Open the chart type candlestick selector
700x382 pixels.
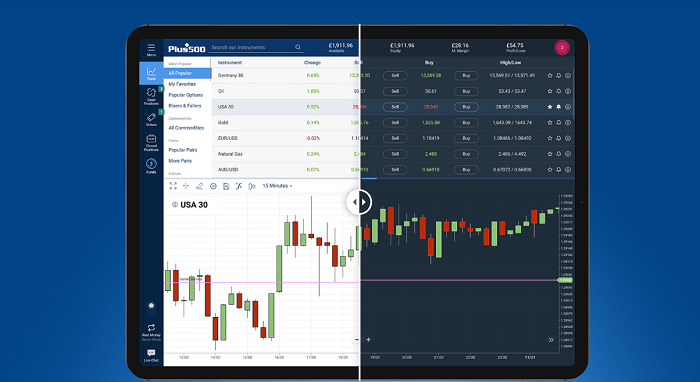point(252,186)
